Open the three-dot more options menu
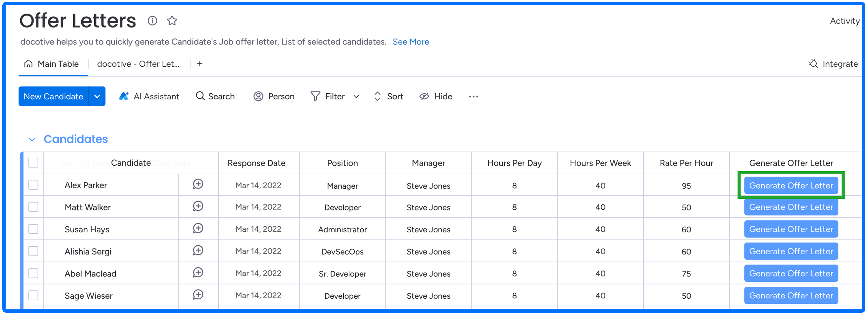The width and height of the screenshot is (868, 315). pos(473,97)
